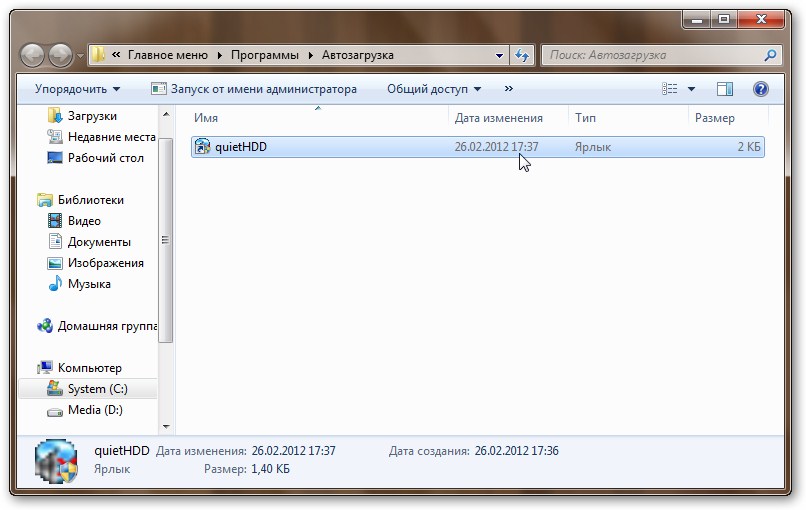Click the Forward navigation arrow button
Screen dimensions: 806x510
[60, 55]
